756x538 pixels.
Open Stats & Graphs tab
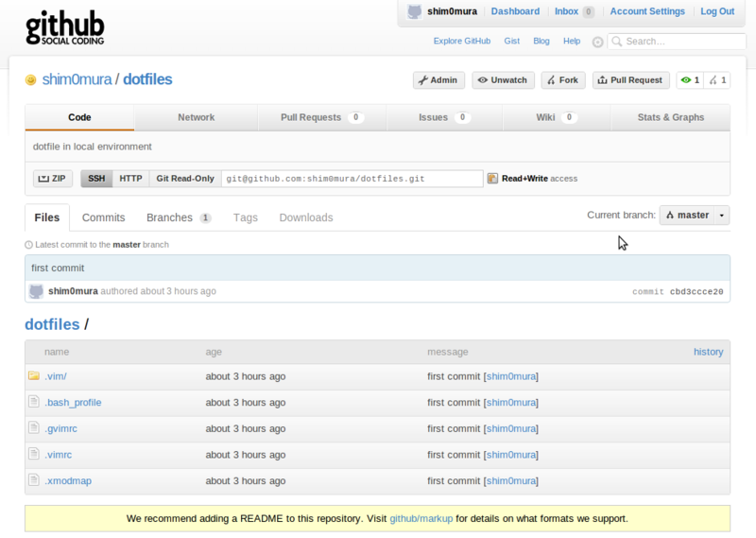pos(671,117)
